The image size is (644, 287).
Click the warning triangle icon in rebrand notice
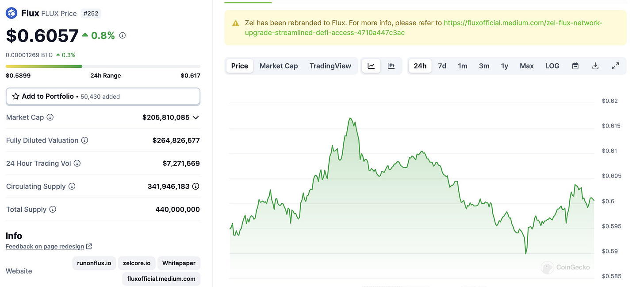point(236,23)
